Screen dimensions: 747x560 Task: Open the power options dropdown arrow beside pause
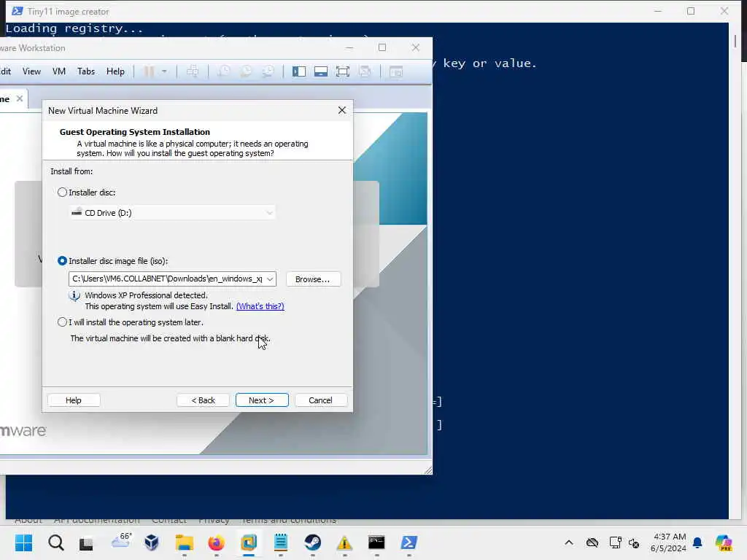164,72
